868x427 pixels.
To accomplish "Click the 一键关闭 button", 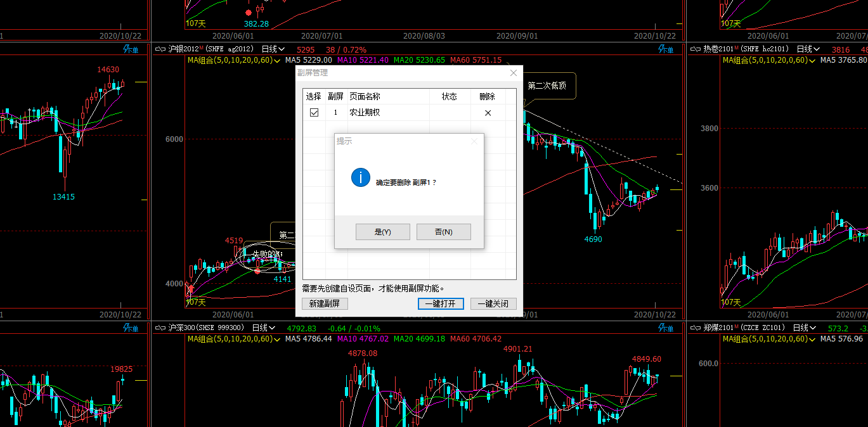I will point(493,303).
